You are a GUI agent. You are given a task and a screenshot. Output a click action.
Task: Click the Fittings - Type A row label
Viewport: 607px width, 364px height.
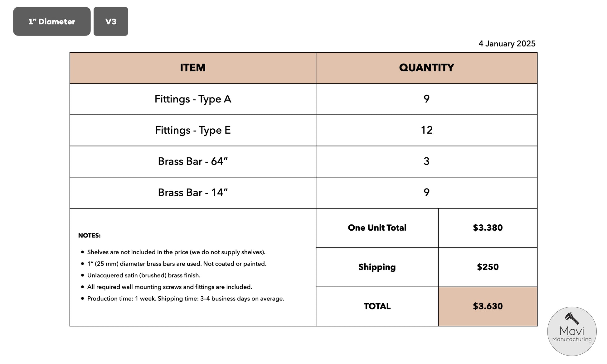point(193,99)
